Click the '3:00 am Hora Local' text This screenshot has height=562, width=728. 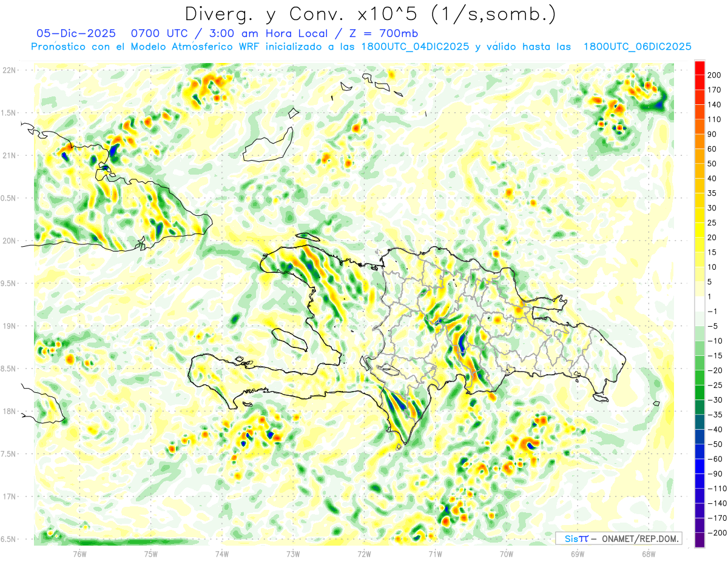(x=268, y=33)
